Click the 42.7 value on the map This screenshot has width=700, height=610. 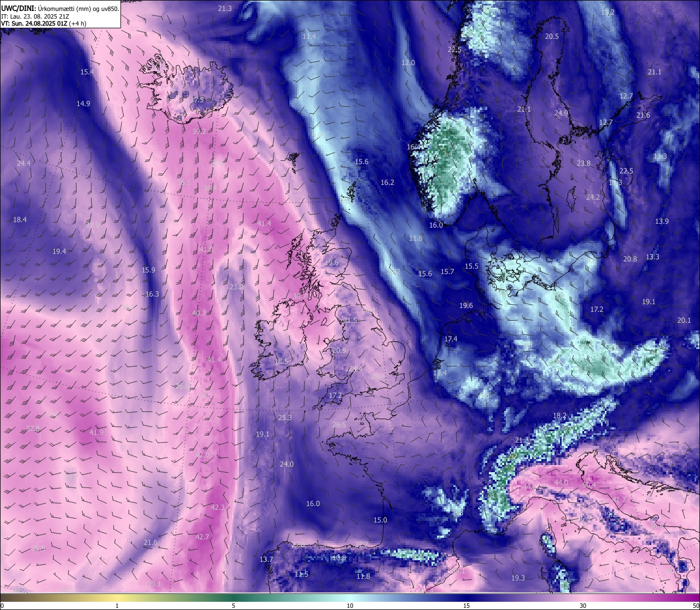click(202, 537)
